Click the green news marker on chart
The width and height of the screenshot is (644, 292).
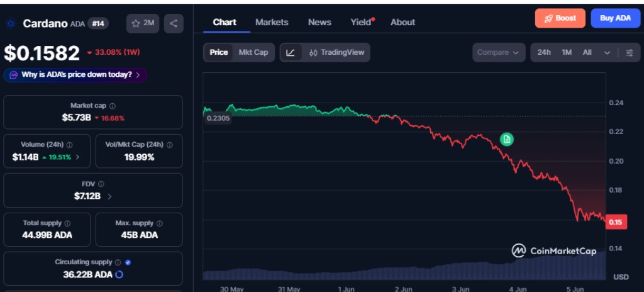click(507, 140)
